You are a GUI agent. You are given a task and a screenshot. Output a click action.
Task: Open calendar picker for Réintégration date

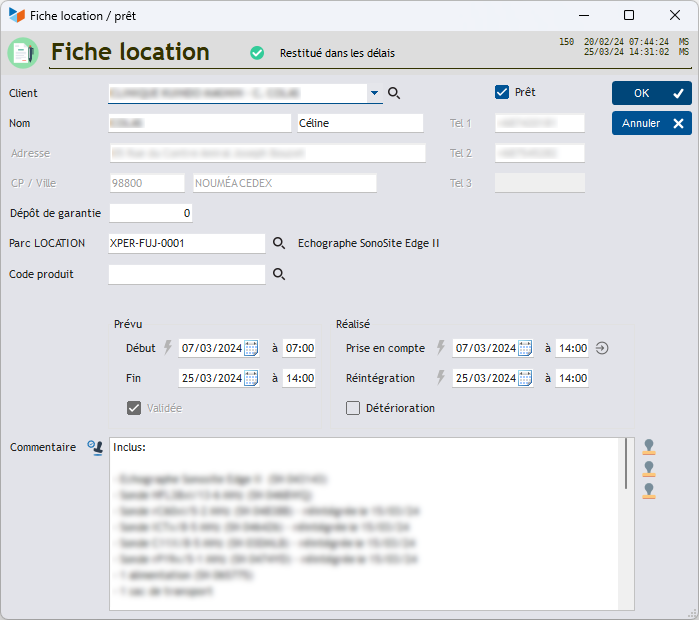tap(524, 378)
